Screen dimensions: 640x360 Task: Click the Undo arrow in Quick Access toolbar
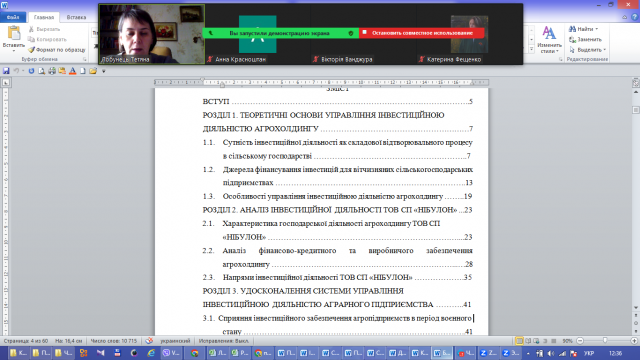click(16, 71)
